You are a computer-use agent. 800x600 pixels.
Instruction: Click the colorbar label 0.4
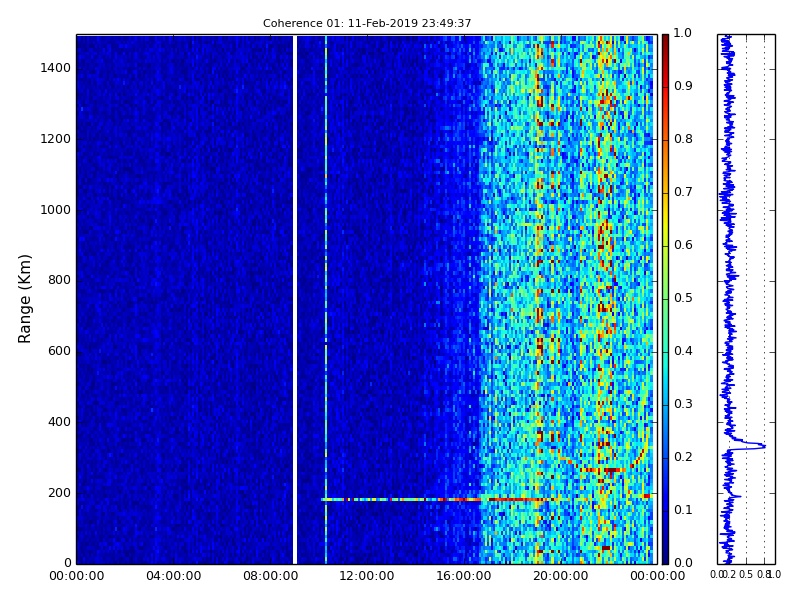(x=683, y=351)
